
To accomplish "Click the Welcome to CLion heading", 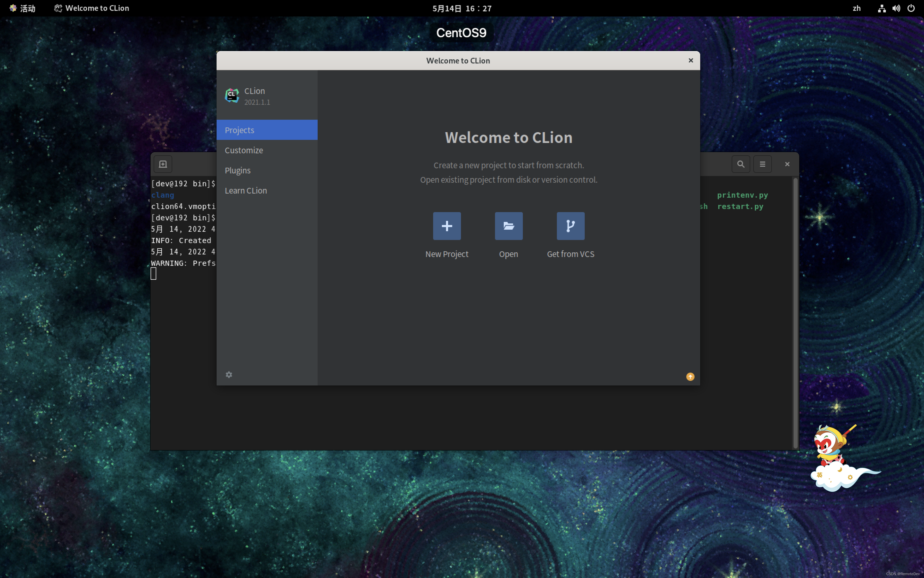I will click(509, 138).
